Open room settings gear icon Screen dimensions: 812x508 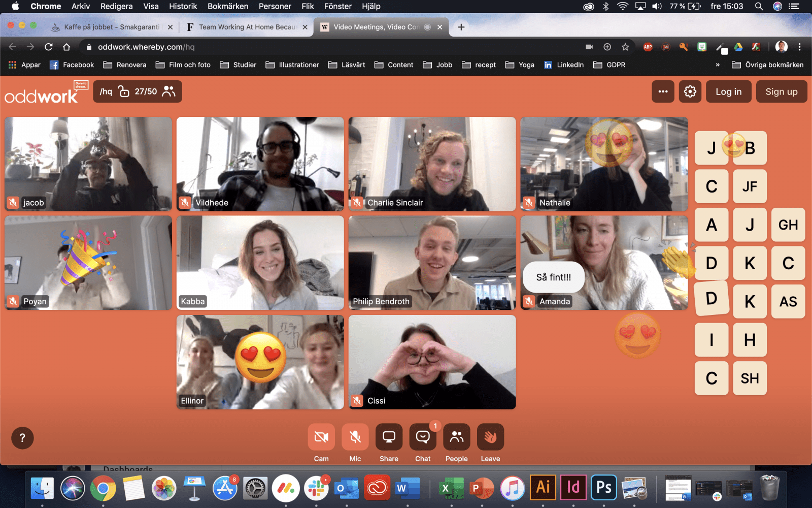[690, 91]
